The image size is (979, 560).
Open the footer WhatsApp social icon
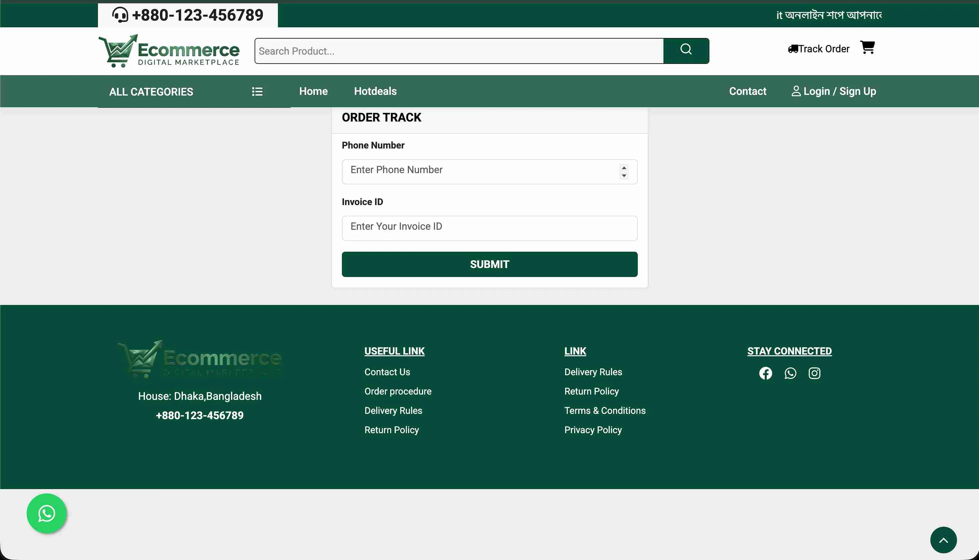click(x=790, y=373)
